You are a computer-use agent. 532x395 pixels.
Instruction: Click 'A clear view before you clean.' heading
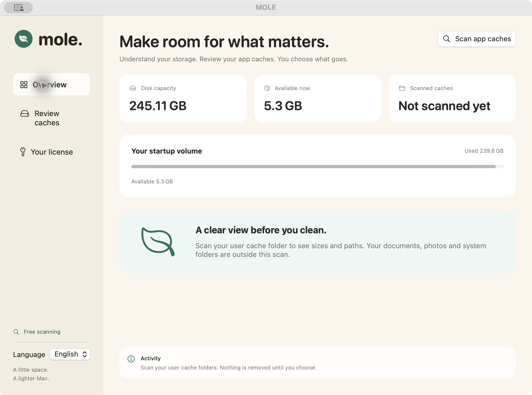(261, 230)
